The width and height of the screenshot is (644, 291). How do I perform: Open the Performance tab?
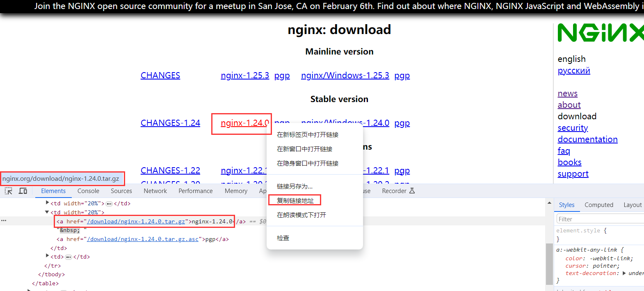196,191
